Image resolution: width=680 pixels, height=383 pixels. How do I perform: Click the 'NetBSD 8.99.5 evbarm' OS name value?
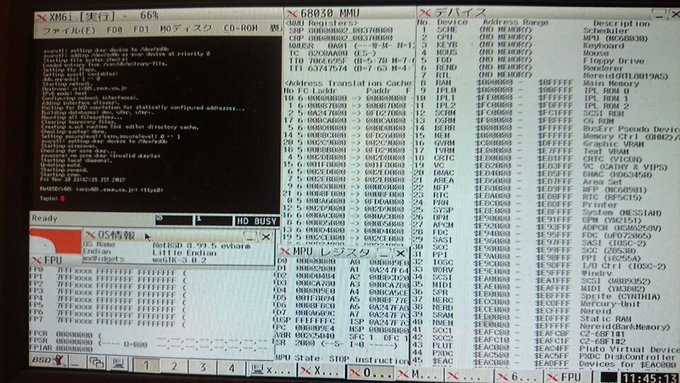202,246
